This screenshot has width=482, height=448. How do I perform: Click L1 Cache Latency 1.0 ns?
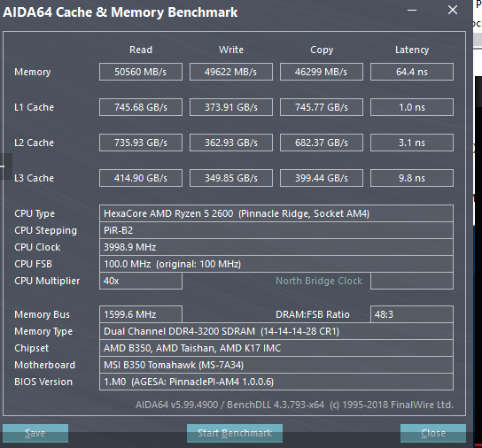pos(412,107)
